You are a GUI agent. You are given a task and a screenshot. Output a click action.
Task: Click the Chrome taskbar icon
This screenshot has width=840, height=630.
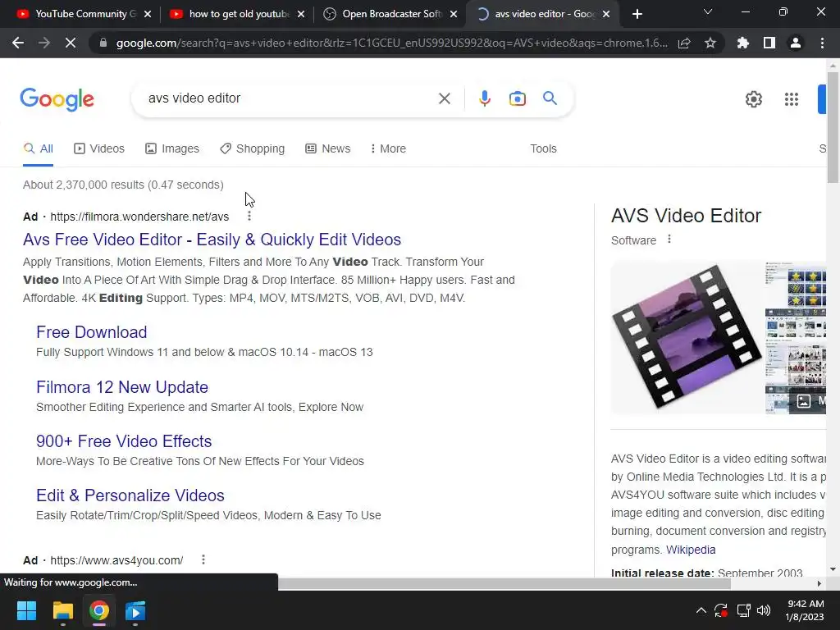click(99, 610)
